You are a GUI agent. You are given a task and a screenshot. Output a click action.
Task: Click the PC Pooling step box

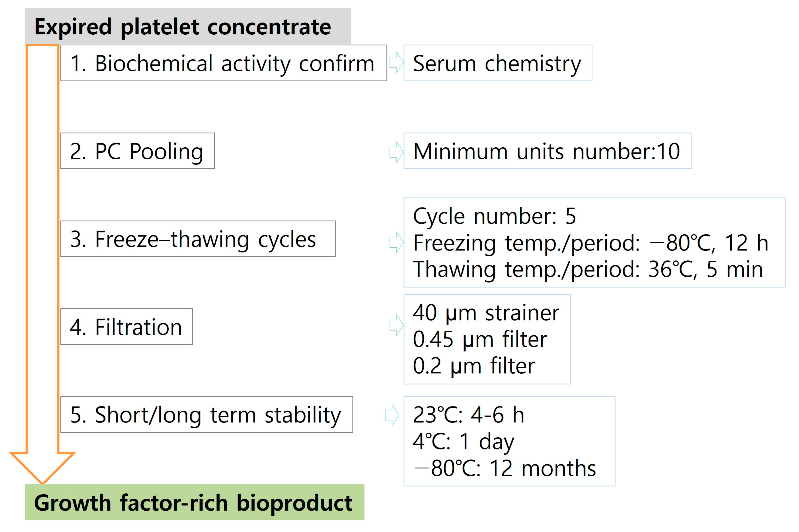[x=137, y=151]
